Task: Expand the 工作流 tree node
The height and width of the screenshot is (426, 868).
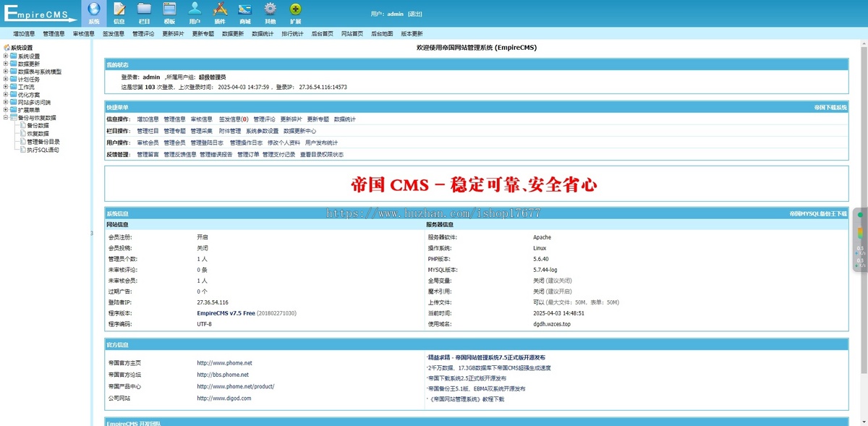Action: click(6, 87)
